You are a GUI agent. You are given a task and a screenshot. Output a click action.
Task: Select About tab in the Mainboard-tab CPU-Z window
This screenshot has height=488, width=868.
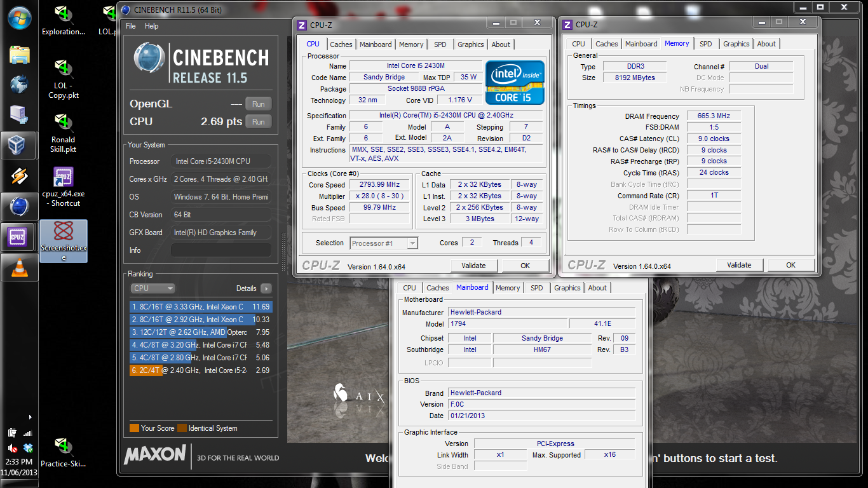tap(597, 288)
